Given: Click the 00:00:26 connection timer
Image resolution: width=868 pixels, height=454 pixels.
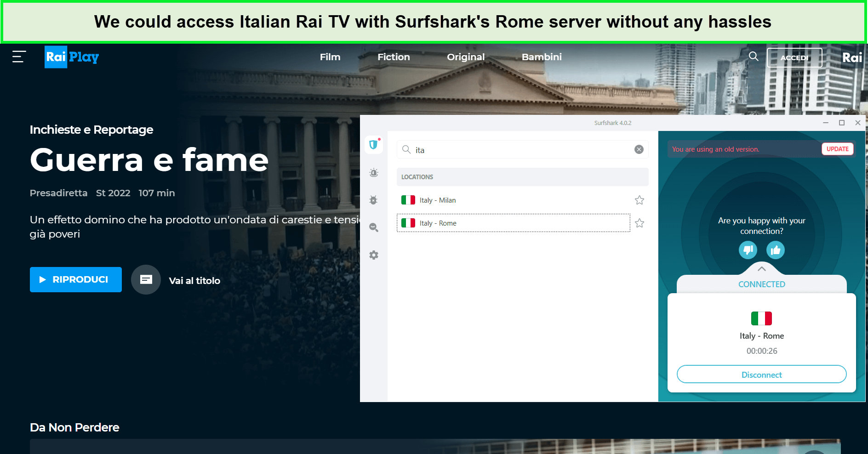Looking at the screenshot, I should point(762,351).
